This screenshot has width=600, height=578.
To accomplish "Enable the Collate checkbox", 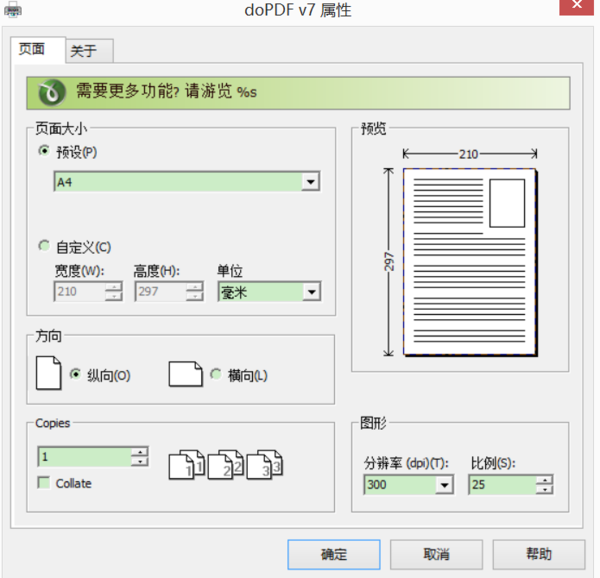I will (44, 482).
